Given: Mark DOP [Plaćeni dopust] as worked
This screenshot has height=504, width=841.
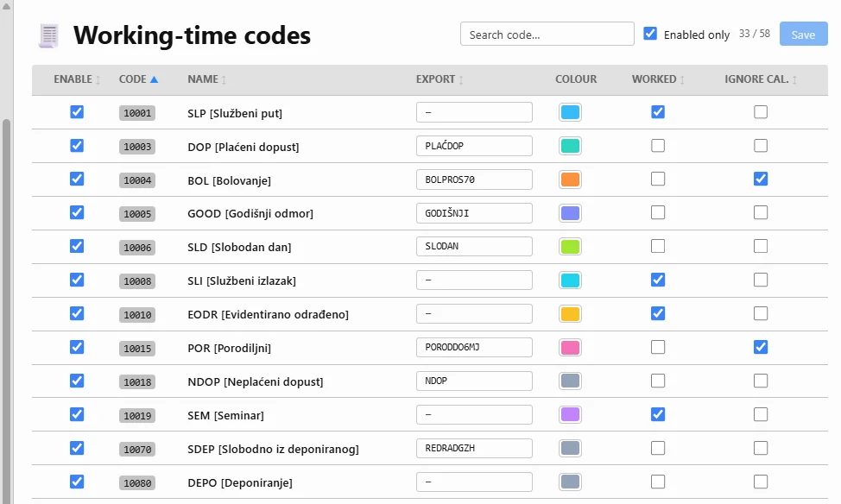Looking at the screenshot, I should point(658,146).
